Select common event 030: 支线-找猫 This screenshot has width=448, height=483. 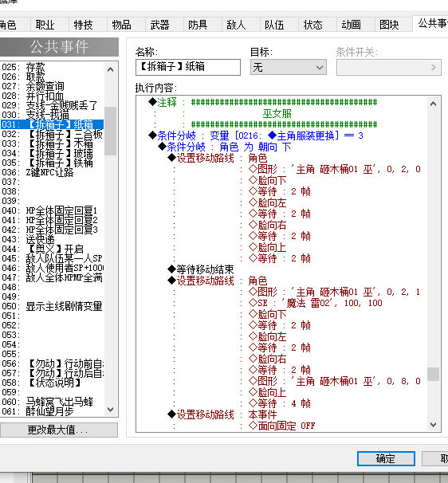(52, 115)
